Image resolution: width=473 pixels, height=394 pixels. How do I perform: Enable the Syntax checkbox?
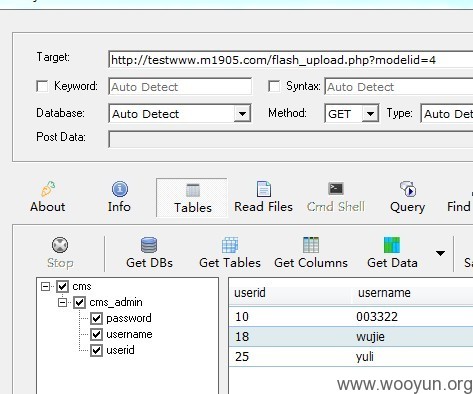(x=274, y=86)
